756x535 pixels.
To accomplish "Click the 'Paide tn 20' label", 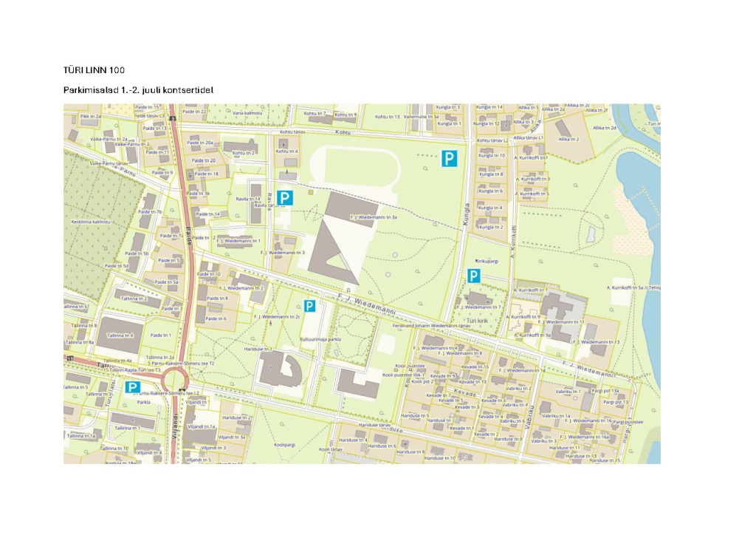I will (x=204, y=160).
